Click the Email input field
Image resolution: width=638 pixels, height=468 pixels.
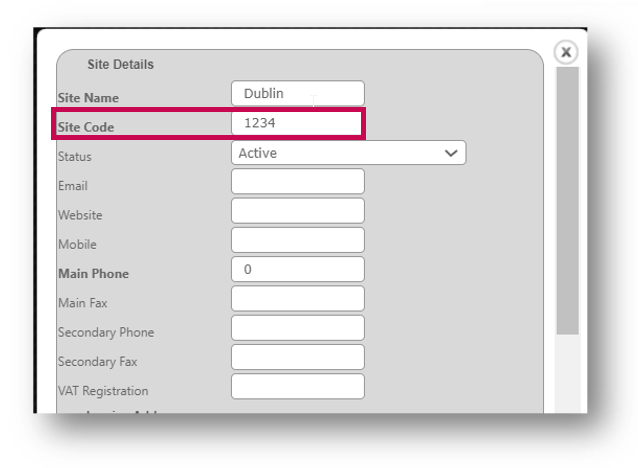pos(298,182)
